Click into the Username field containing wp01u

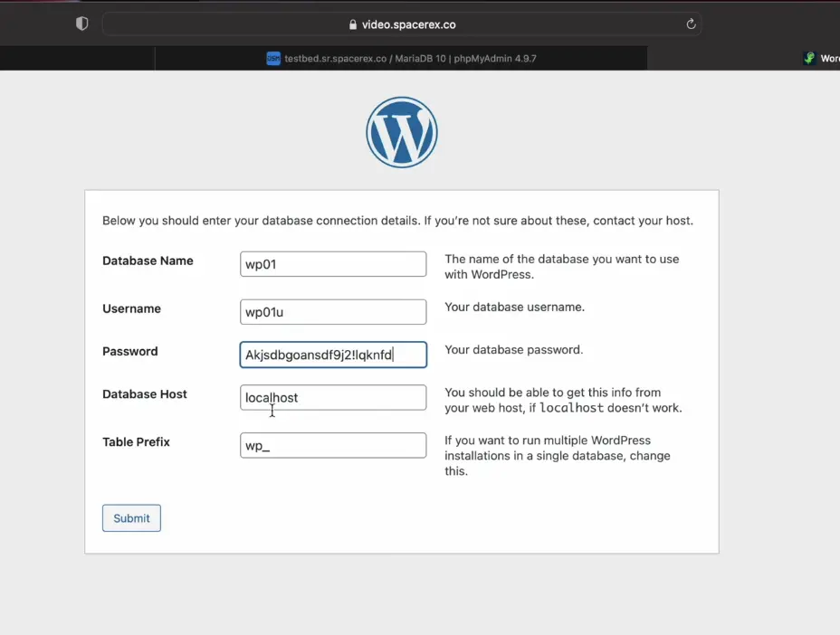pyautogui.click(x=332, y=312)
